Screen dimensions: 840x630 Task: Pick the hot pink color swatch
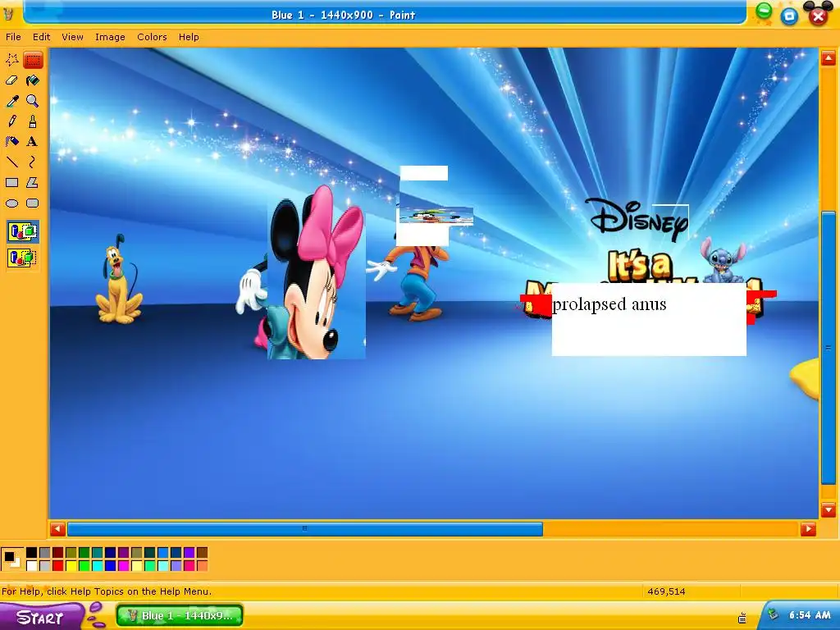pyautogui.click(x=189, y=566)
